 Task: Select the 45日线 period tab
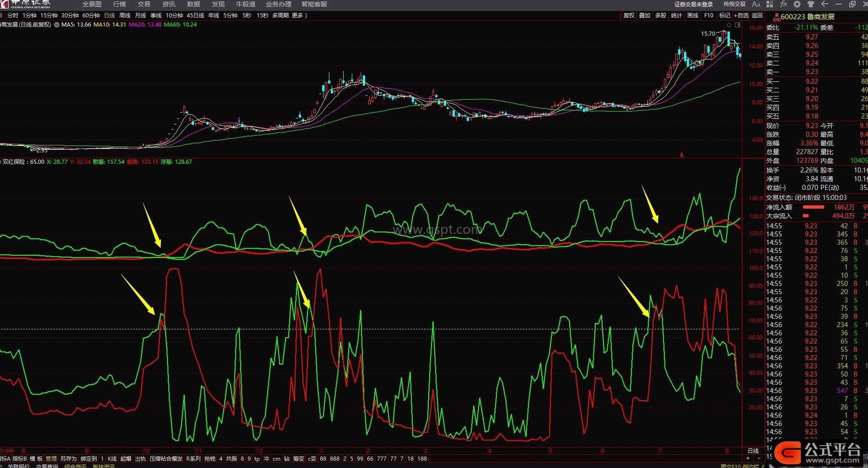195,16
